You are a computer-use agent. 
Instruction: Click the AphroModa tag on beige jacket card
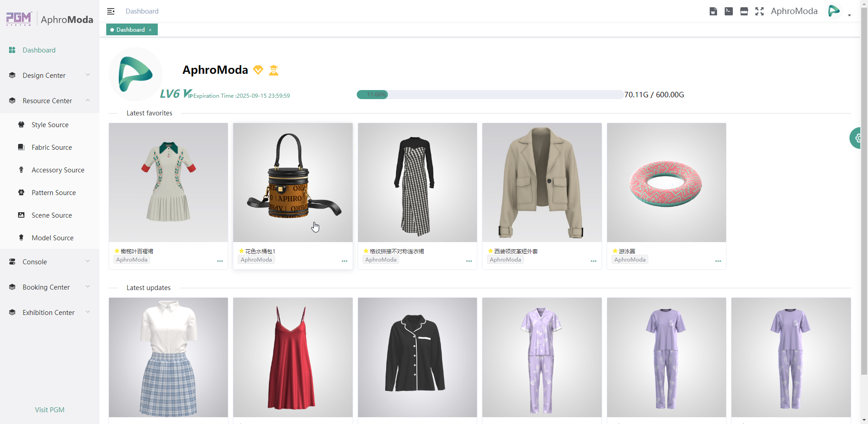click(505, 260)
